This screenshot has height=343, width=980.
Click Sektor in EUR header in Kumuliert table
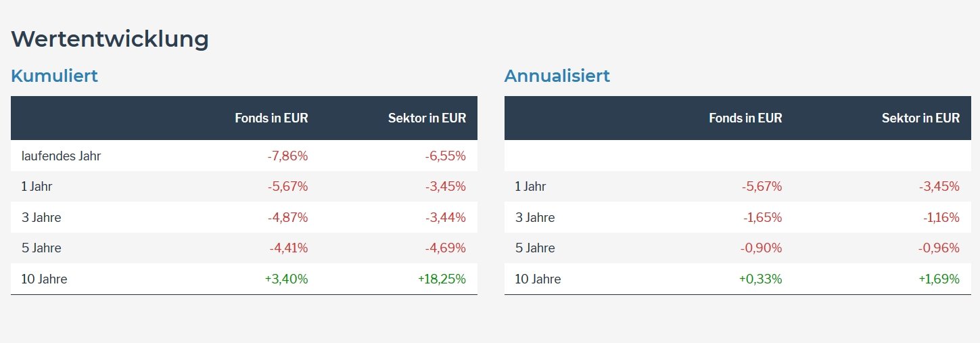(x=427, y=118)
